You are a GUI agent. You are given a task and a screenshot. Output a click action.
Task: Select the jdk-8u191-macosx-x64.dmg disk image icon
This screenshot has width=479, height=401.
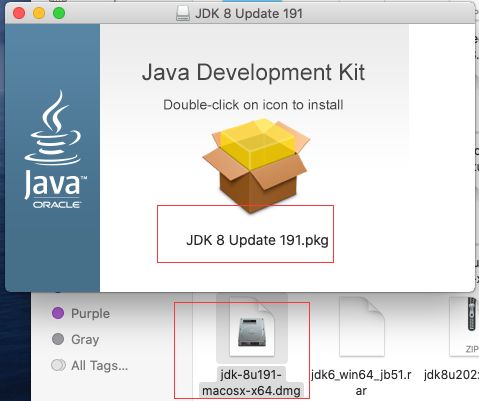[252, 328]
